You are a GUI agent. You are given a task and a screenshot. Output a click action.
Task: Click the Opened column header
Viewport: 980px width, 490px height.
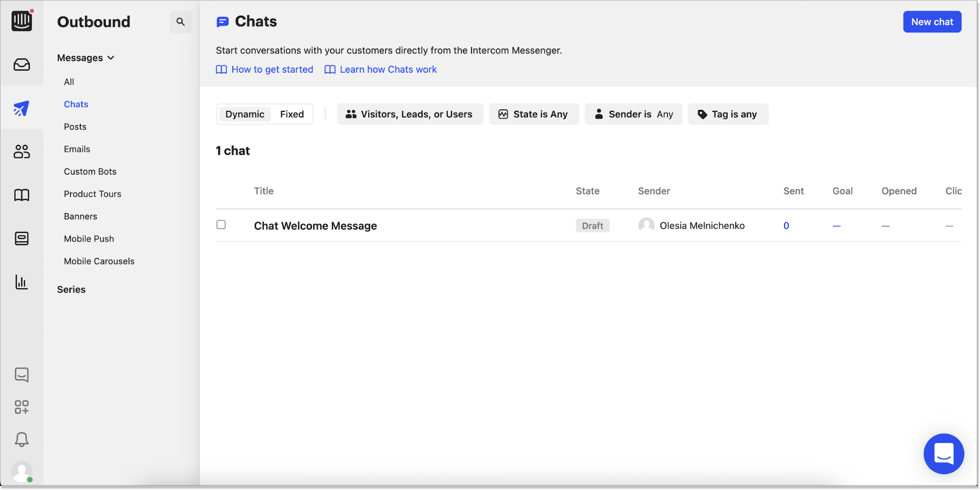899,191
